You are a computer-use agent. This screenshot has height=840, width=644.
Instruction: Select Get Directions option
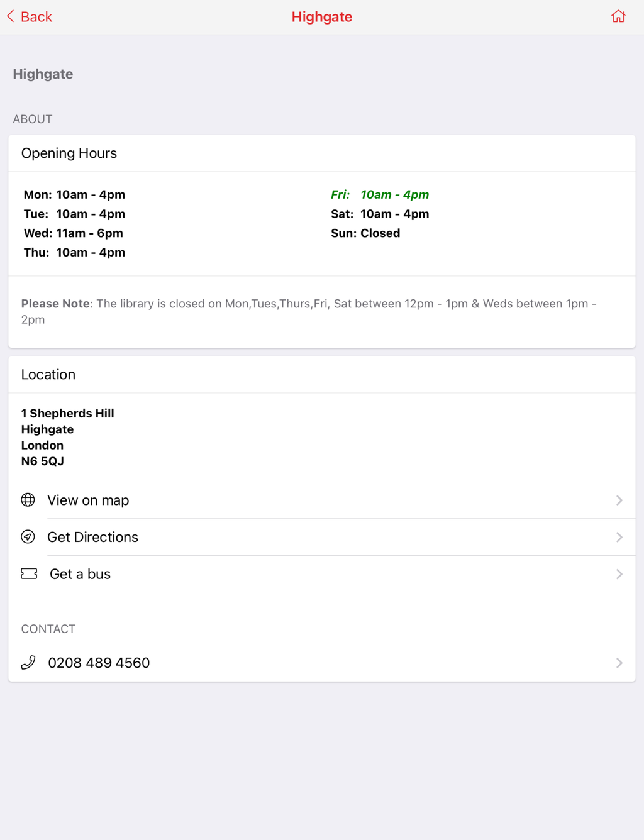[322, 538]
